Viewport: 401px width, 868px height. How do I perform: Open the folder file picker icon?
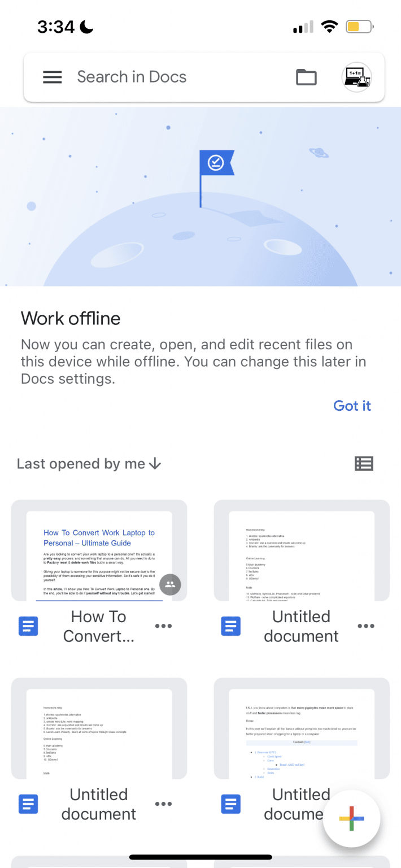click(307, 77)
